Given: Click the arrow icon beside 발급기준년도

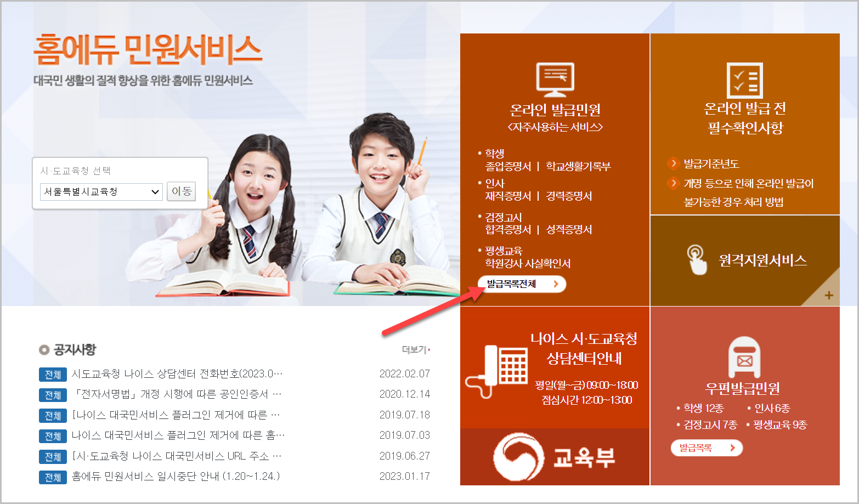Looking at the screenshot, I should (673, 163).
